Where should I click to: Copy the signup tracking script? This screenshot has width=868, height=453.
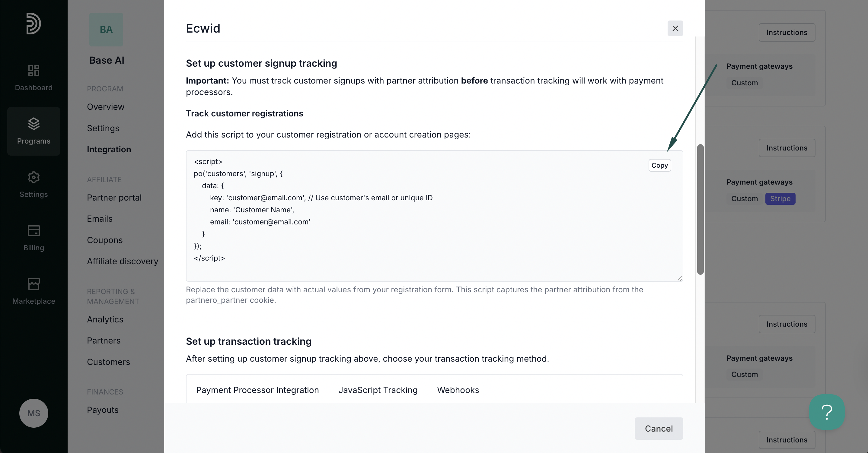point(659,165)
